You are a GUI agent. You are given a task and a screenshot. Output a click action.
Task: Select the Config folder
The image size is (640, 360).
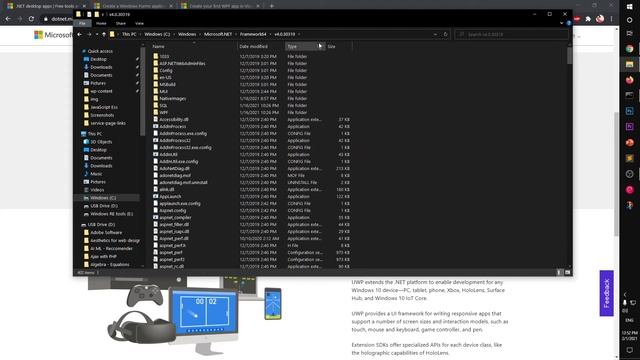coord(166,70)
